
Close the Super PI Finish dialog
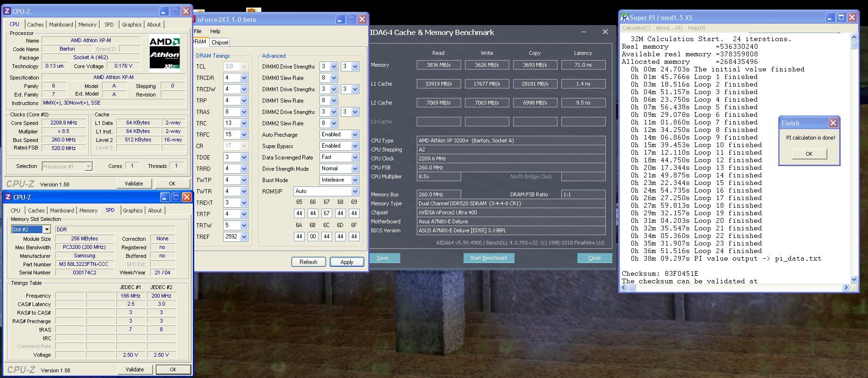tap(833, 123)
